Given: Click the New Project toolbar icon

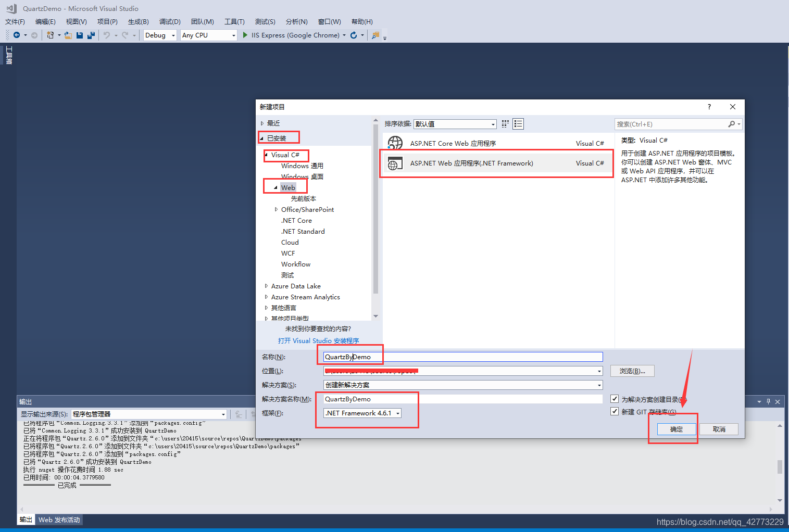Looking at the screenshot, I should (50, 35).
